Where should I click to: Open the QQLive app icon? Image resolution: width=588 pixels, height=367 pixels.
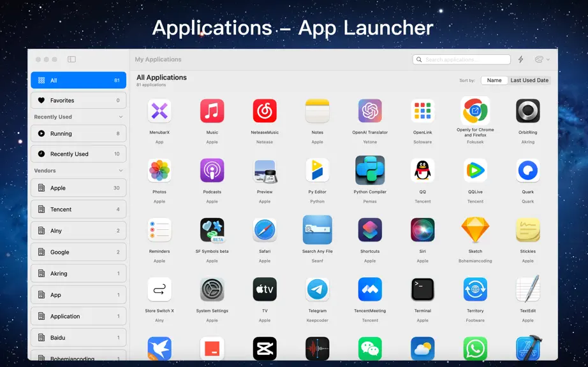coord(475,170)
